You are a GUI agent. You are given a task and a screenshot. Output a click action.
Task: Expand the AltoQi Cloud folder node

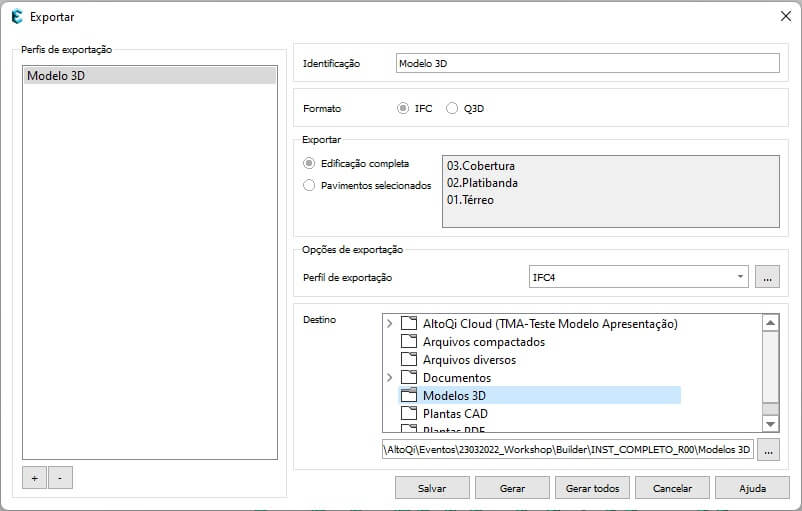pos(389,324)
